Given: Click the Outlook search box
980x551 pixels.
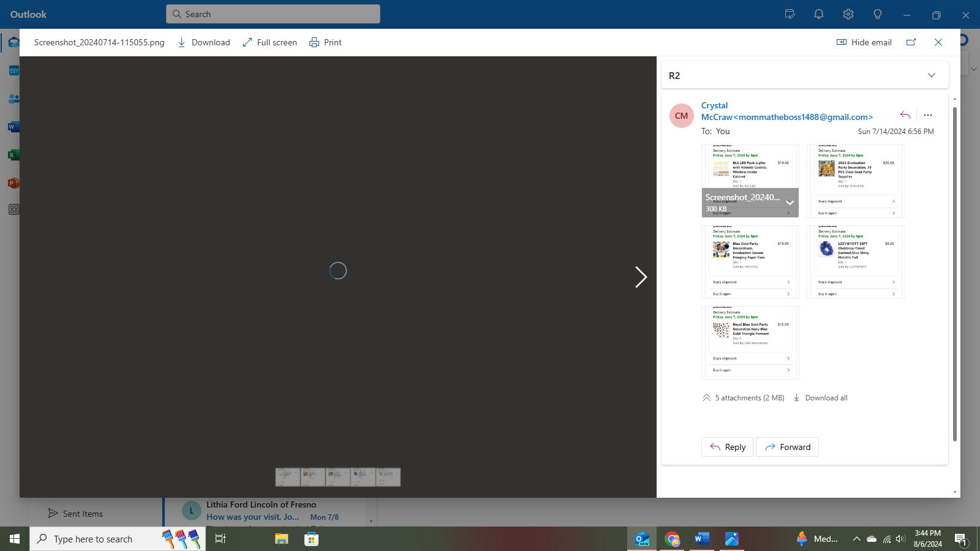Looking at the screenshot, I should pyautogui.click(x=273, y=14).
